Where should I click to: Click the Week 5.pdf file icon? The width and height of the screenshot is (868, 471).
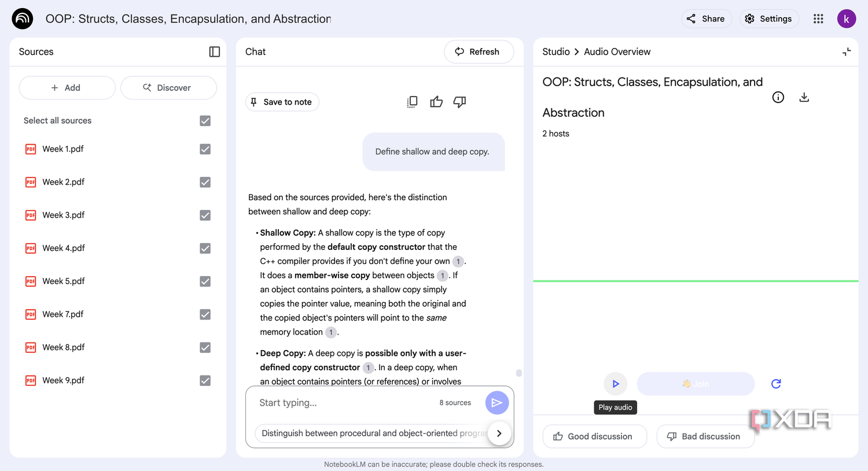coord(31,281)
